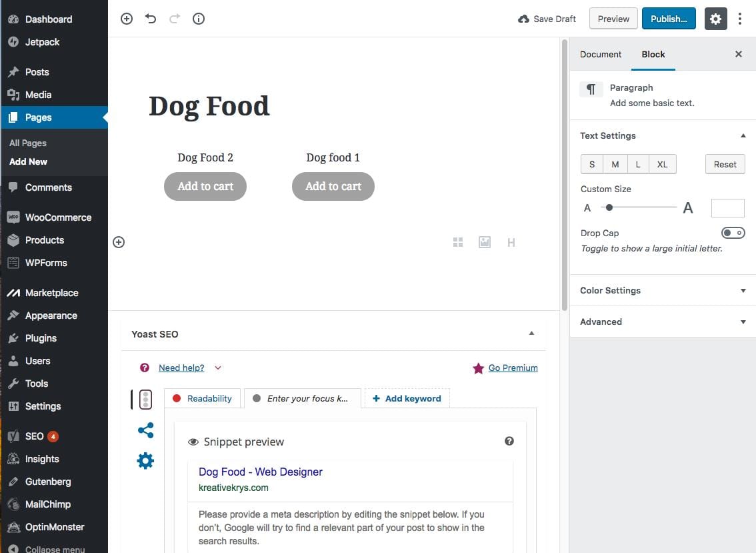This screenshot has height=553, width=756.
Task: Click the Custom Size slider handle
Action: [x=609, y=207]
